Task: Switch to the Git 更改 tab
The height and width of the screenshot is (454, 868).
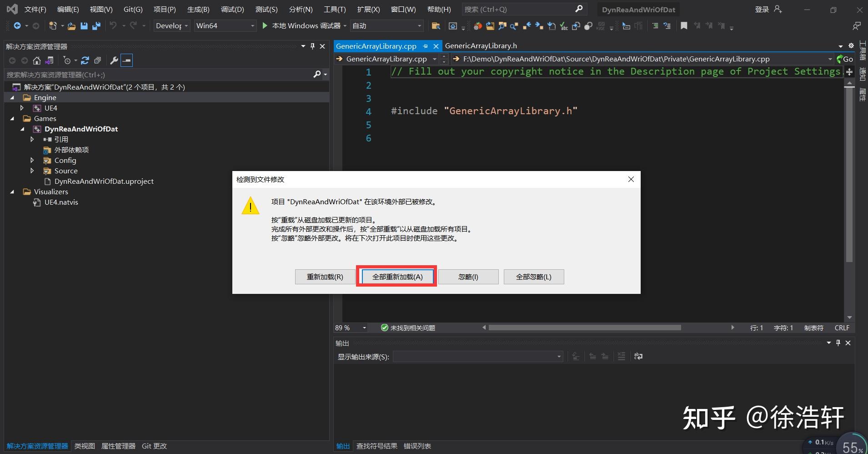Action: coord(154,446)
